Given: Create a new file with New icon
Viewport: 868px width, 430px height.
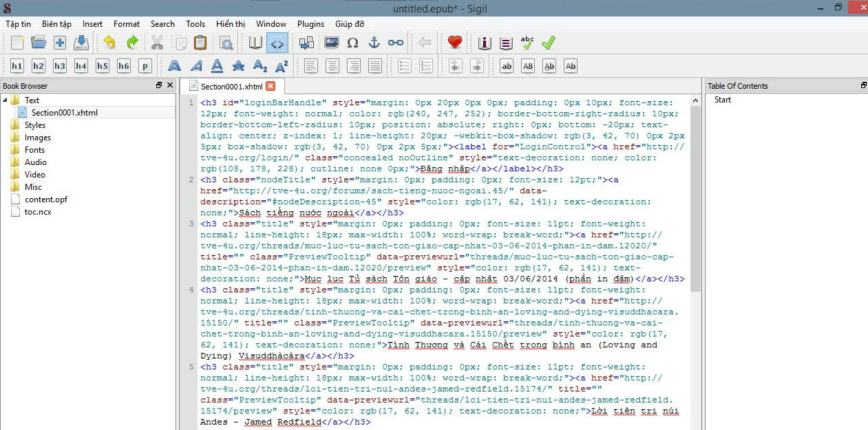Looking at the screenshot, I should pyautogui.click(x=17, y=43).
